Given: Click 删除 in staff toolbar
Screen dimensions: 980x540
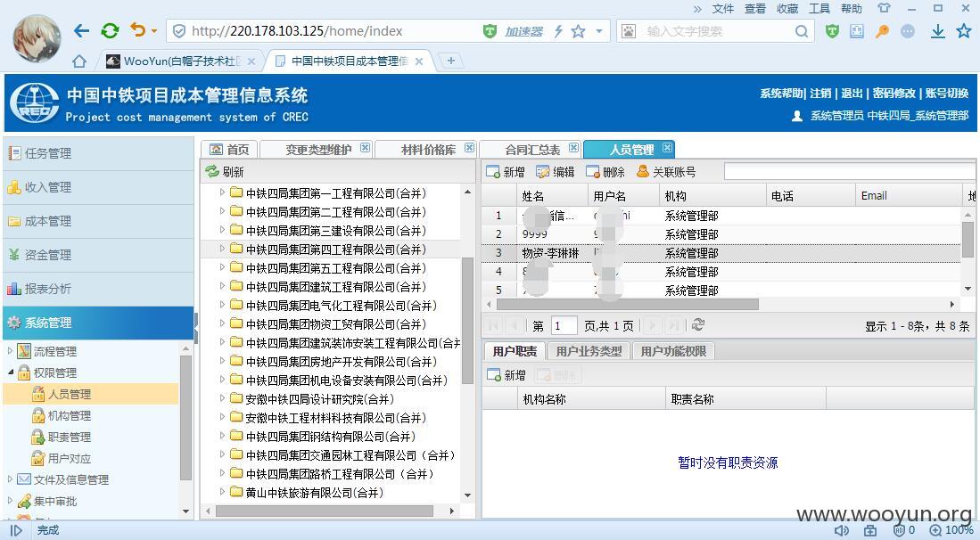Looking at the screenshot, I should coord(605,172).
